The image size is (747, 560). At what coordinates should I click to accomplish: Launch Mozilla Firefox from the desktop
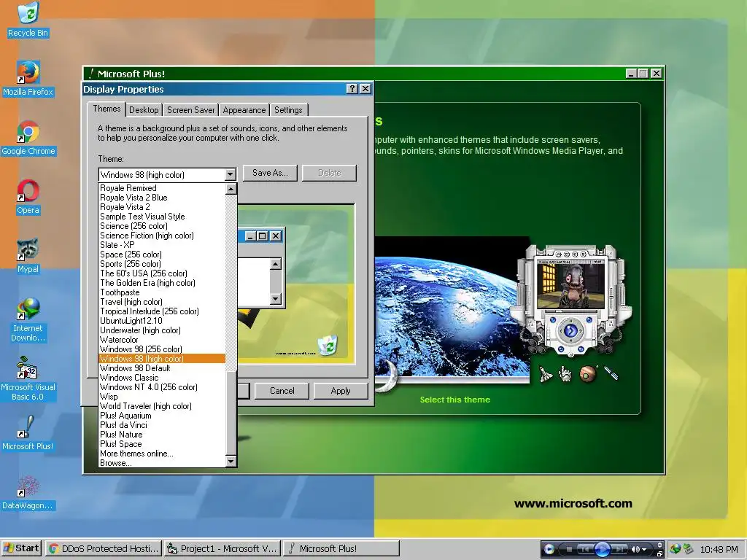tap(28, 79)
